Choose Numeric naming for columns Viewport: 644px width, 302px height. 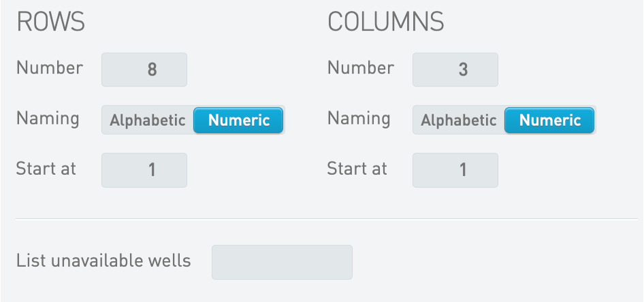tap(549, 120)
